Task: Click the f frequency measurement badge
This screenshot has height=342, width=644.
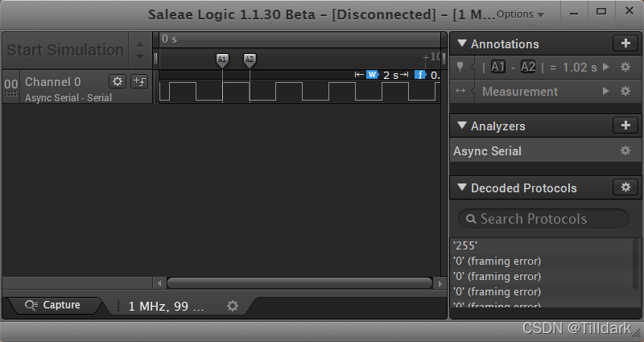Action: point(420,75)
